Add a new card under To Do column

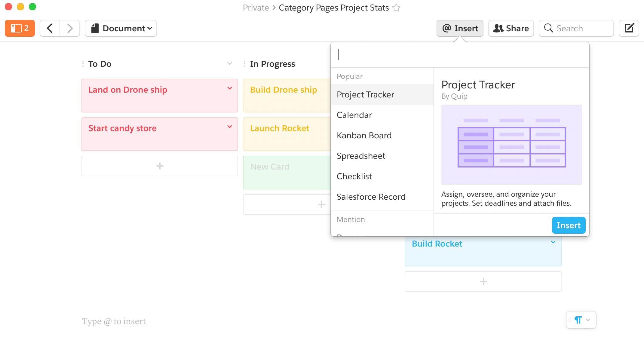[159, 166]
